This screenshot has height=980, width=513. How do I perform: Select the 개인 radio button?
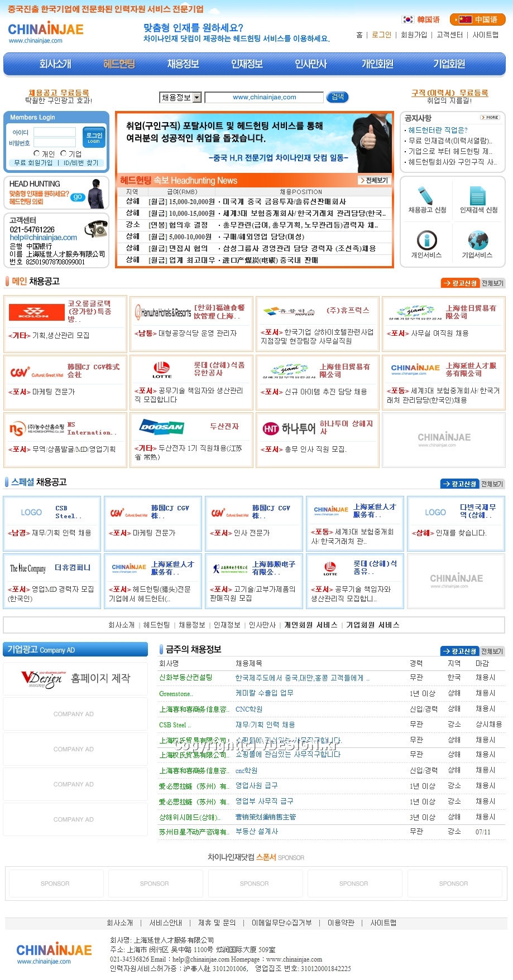click(37, 153)
